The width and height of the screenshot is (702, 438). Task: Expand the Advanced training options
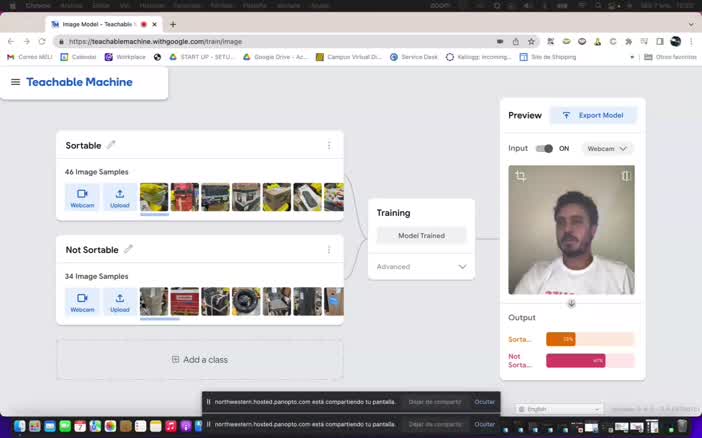click(421, 267)
